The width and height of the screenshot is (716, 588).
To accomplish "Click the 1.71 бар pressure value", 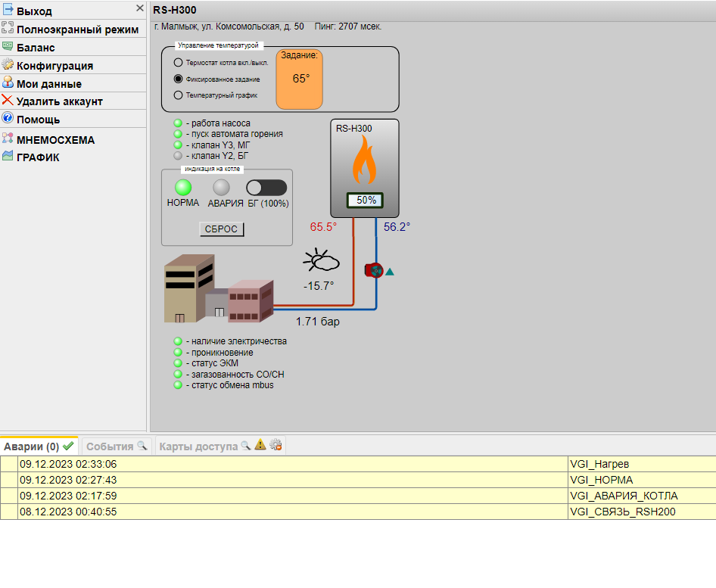I will pyautogui.click(x=317, y=322).
